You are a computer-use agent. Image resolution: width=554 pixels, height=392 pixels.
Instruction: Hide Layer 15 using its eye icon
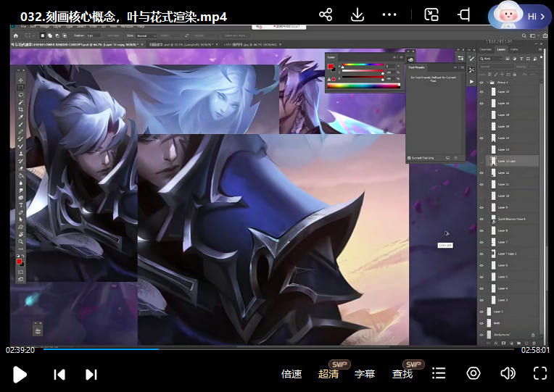[x=481, y=92]
